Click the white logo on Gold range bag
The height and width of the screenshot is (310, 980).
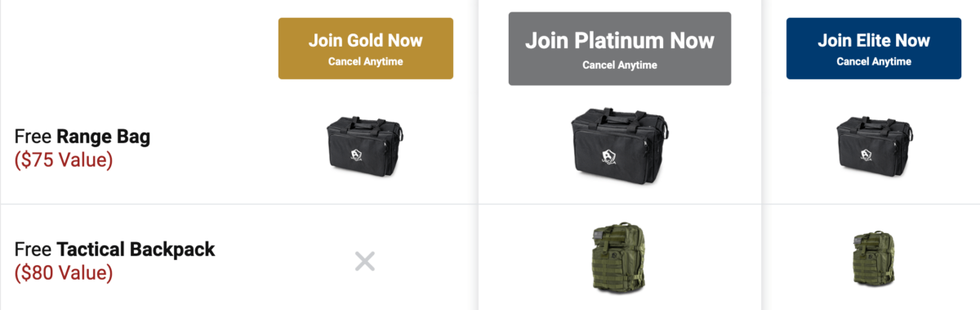357,153
